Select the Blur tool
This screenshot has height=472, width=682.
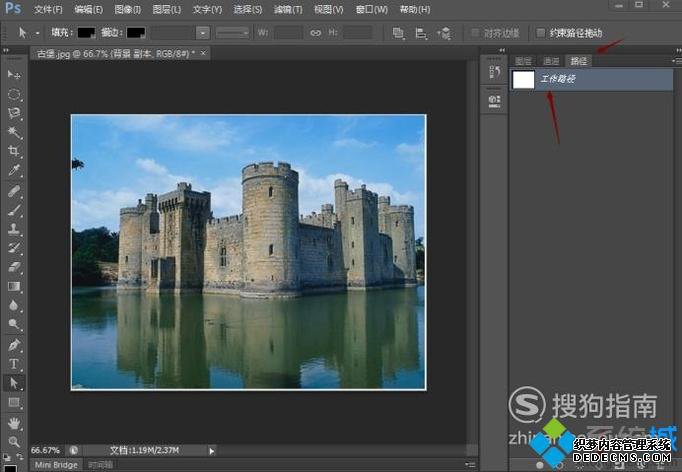(14, 305)
